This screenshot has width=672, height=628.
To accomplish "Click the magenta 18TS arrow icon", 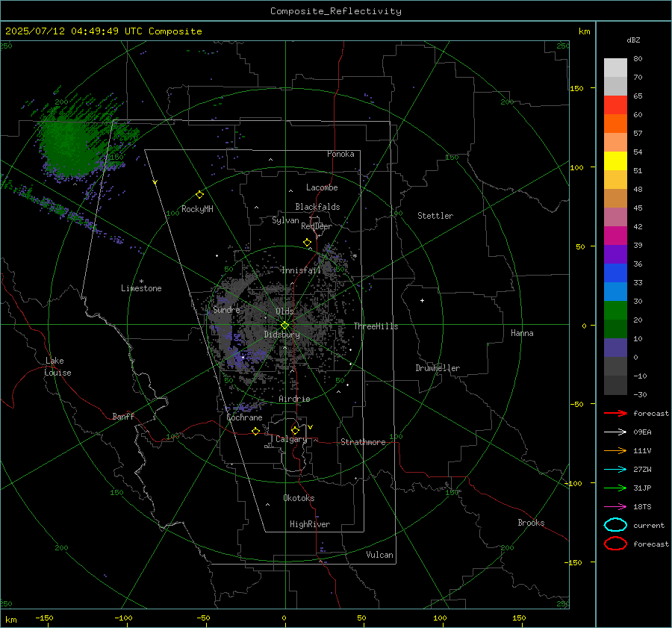I will pyautogui.click(x=615, y=506).
